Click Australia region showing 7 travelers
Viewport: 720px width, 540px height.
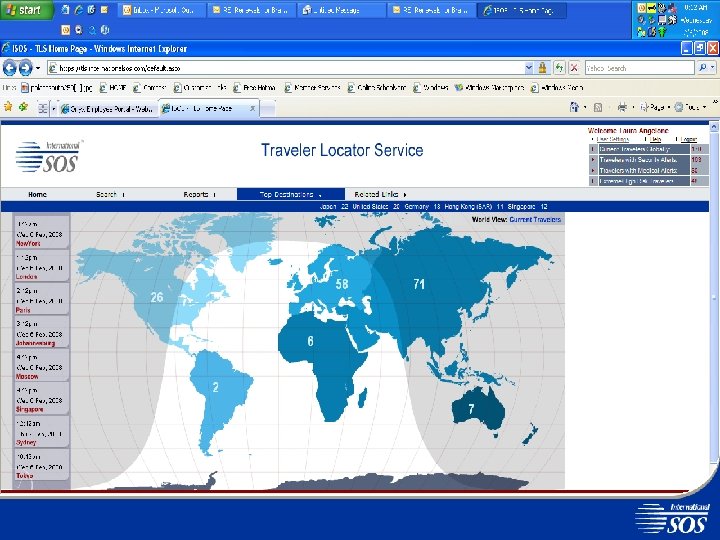(471, 409)
